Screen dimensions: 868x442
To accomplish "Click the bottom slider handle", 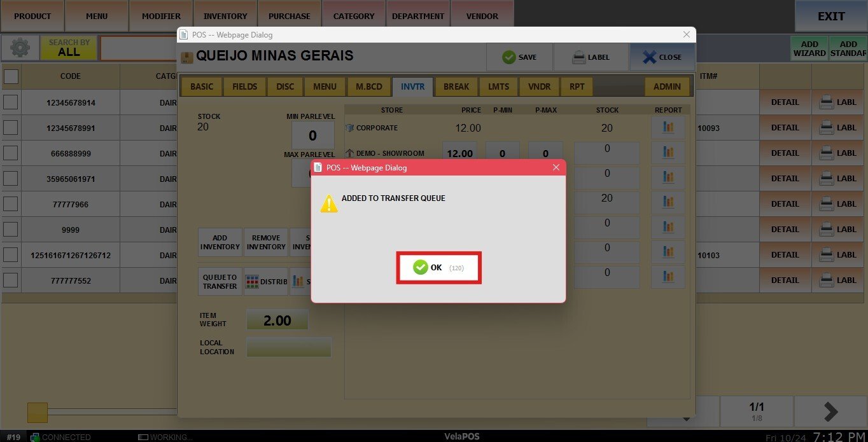I will point(38,412).
